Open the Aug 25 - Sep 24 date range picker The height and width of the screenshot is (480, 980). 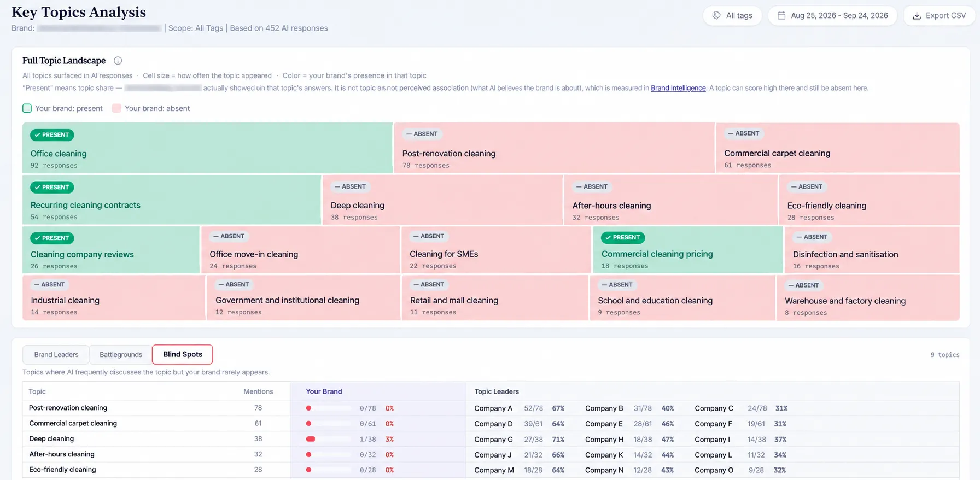click(x=832, y=16)
